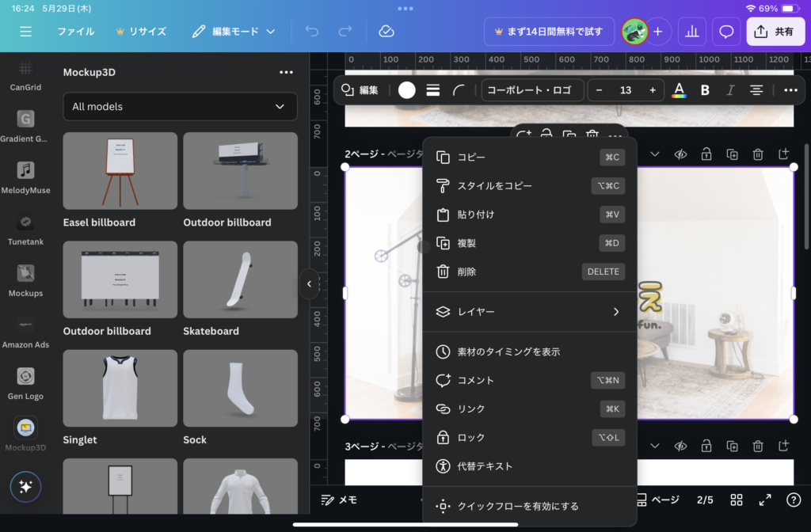
Task: Open Gradient Generator app in sidebar
Action: [25, 126]
